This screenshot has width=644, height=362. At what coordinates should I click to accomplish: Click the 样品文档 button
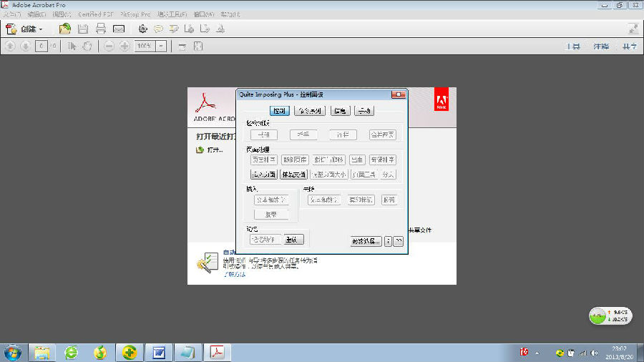pos(293,175)
